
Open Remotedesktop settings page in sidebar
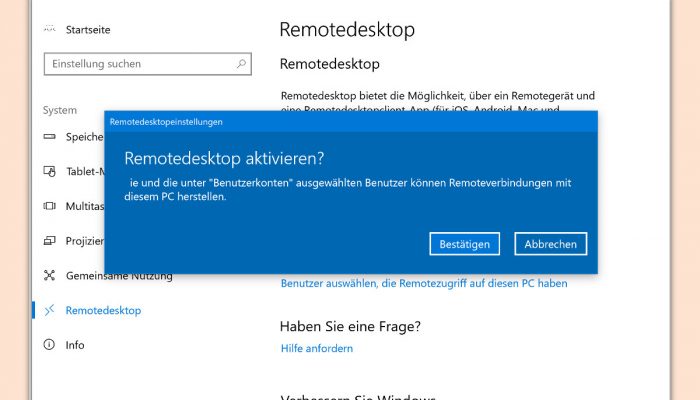tap(103, 310)
